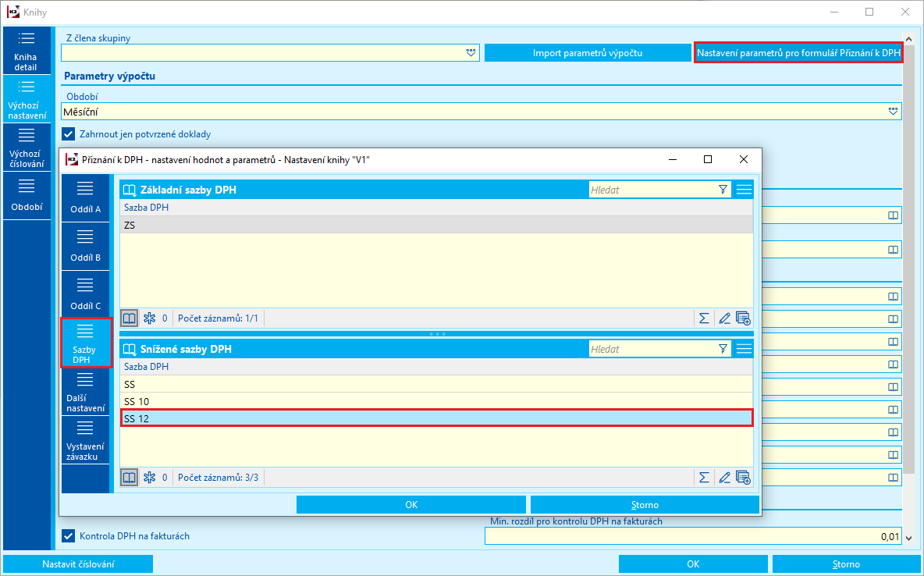The height and width of the screenshot is (576, 924).
Task: Click snowflake icon in reduced rates footer
Action: tap(149, 478)
